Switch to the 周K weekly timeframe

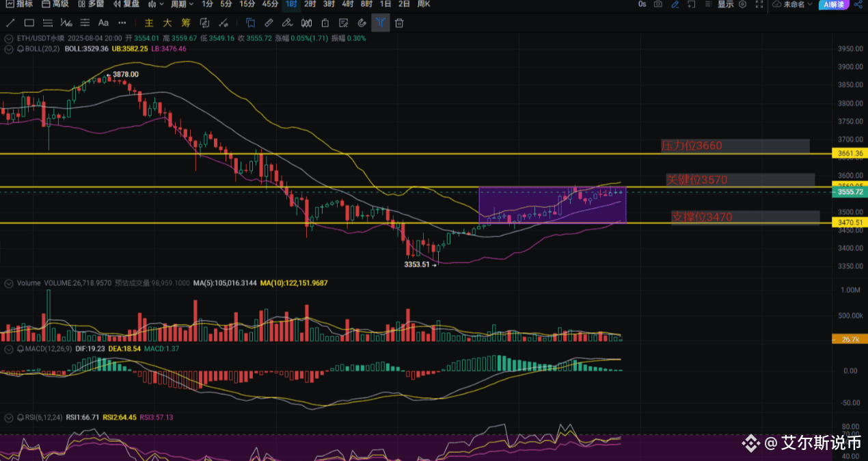[x=424, y=4]
